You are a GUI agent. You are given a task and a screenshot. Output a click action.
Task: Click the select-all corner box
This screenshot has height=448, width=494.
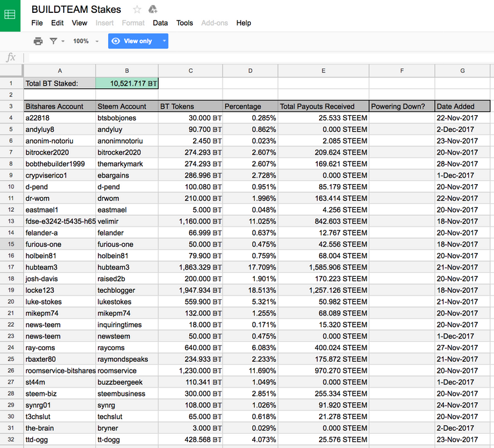click(x=12, y=71)
